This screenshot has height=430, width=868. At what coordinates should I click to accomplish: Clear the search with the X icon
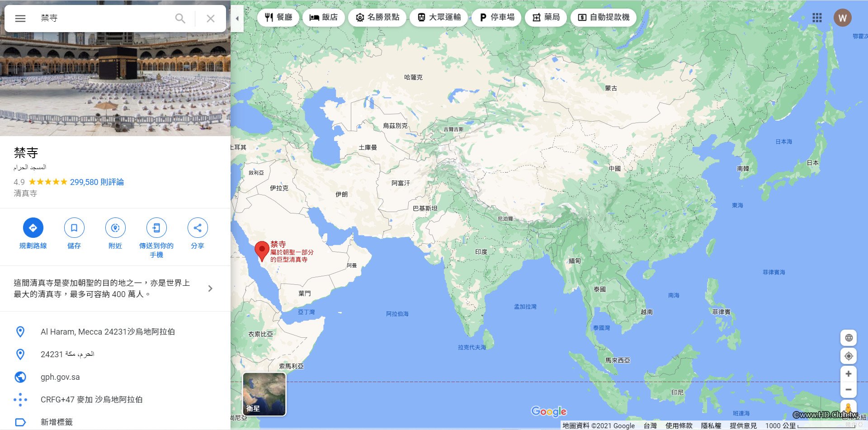pyautogui.click(x=211, y=19)
